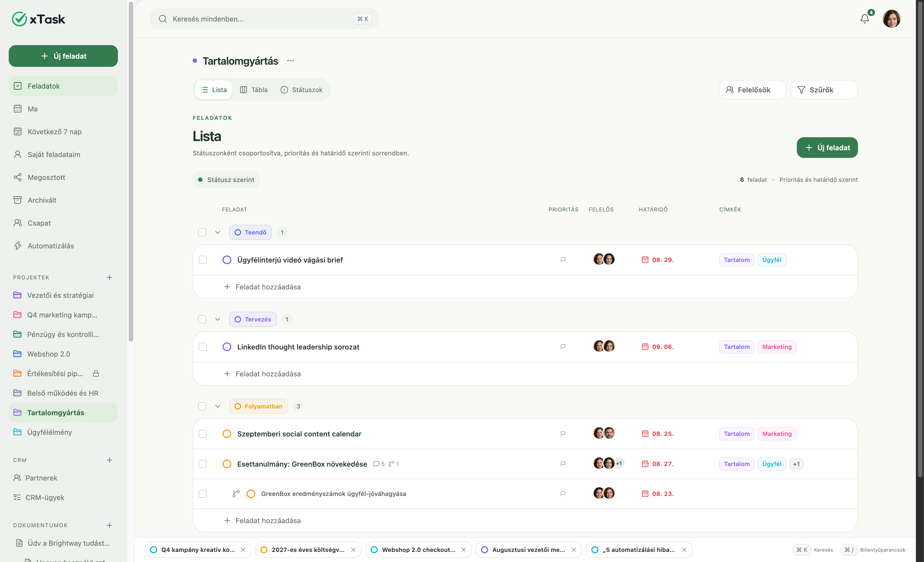Screen dimensions: 924x562
Task: Tick the GreenBox eredményszámok subtask checkbox
Action: (203, 494)
